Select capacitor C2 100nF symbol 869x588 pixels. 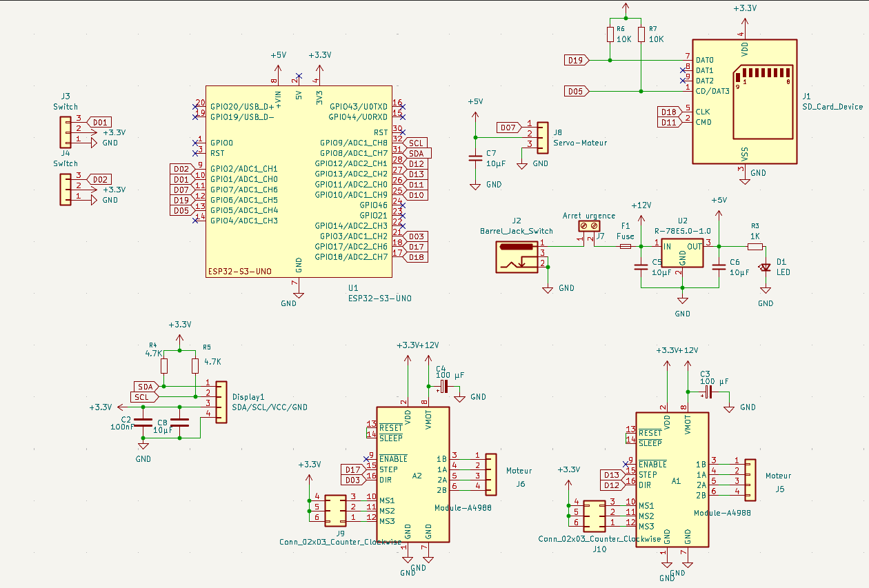click(x=143, y=423)
